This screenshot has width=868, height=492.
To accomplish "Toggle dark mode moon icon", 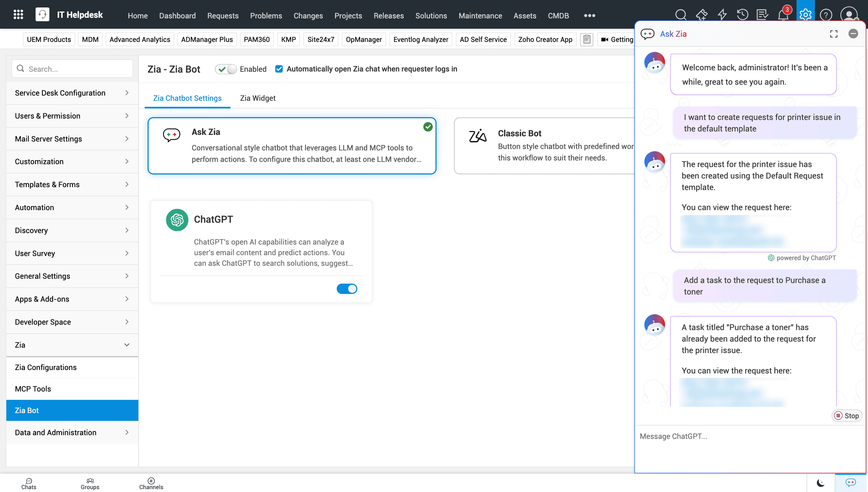I will pos(820,483).
